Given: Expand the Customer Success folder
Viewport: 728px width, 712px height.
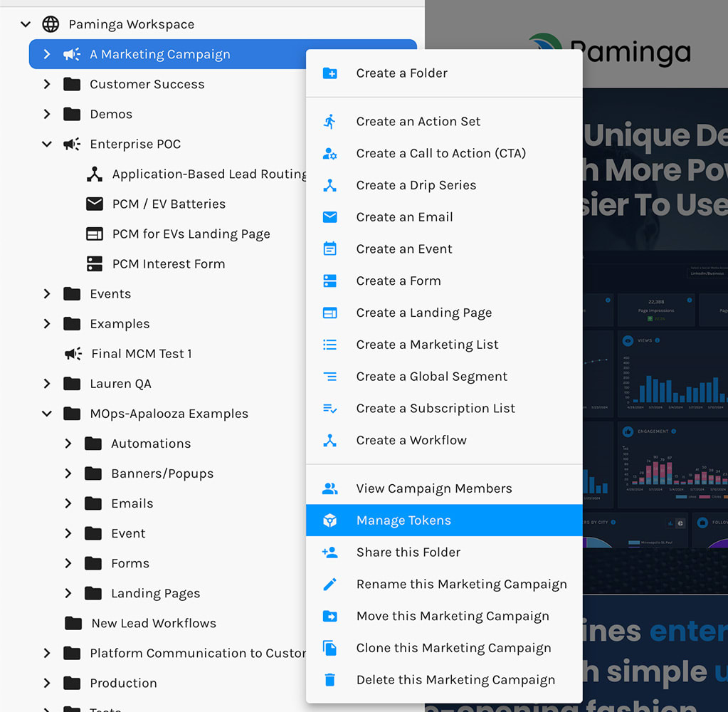Looking at the screenshot, I should (x=46, y=84).
